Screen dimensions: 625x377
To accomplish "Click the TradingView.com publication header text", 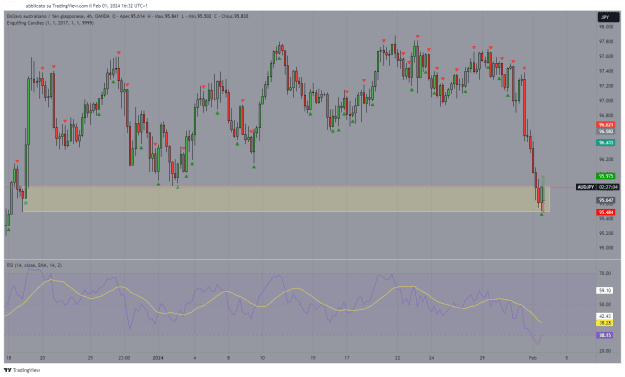I will (86, 6).
